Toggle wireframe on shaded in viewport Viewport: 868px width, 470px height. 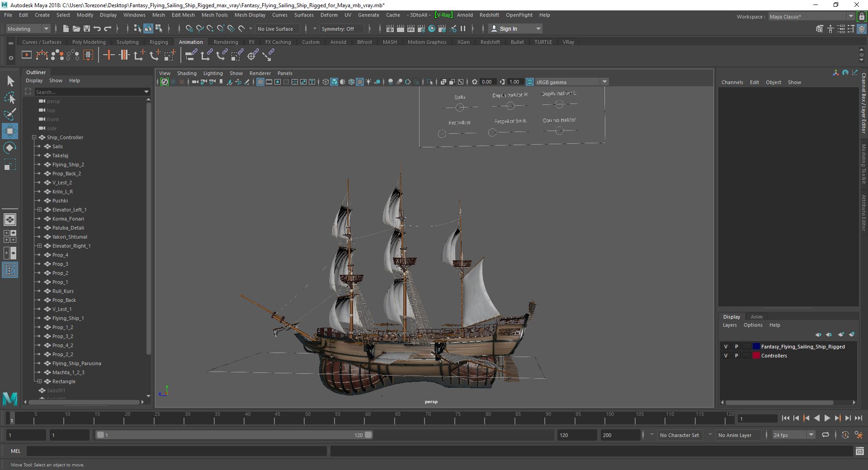351,82
